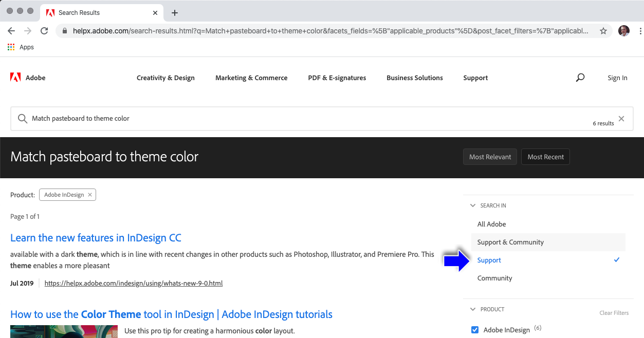Open PDF & E-signatures menu
The width and height of the screenshot is (644, 338).
337,78
